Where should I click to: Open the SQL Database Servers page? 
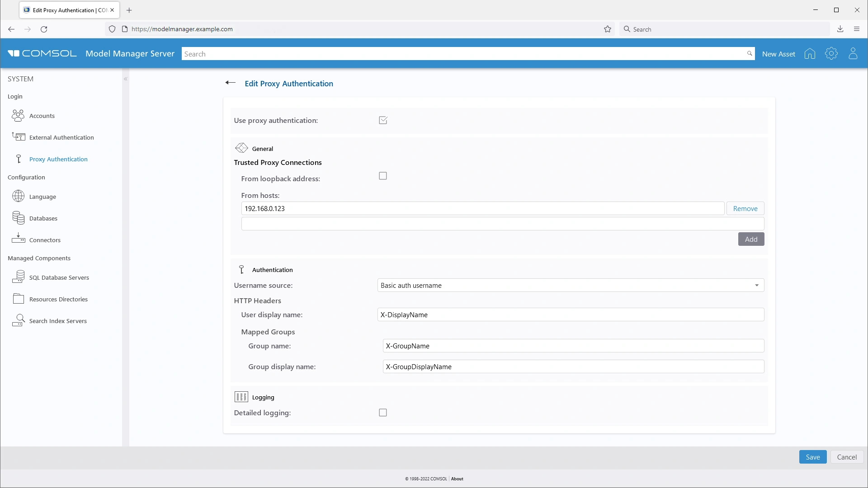(x=59, y=277)
